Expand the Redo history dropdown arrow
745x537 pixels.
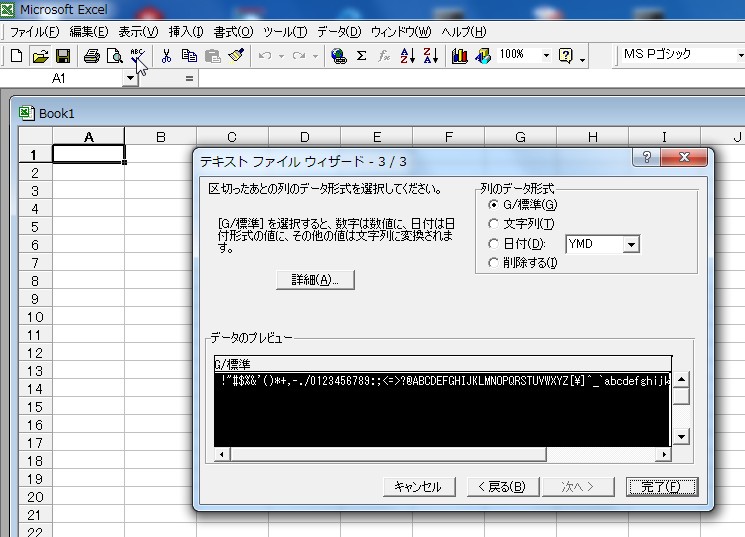pos(315,56)
